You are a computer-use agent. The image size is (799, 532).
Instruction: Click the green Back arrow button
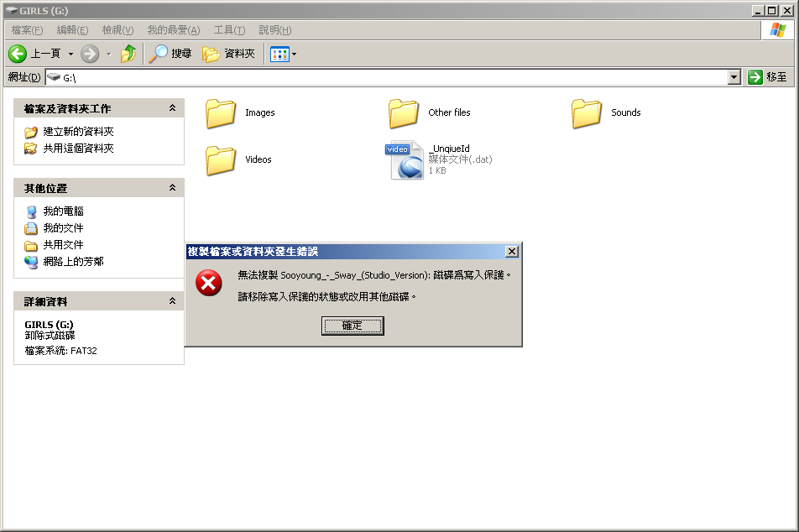pyautogui.click(x=18, y=54)
